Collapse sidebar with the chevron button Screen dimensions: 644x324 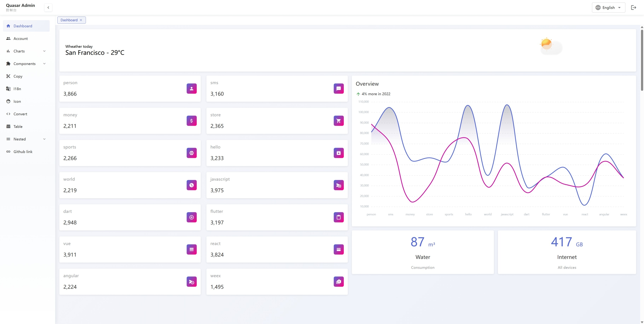48,7
